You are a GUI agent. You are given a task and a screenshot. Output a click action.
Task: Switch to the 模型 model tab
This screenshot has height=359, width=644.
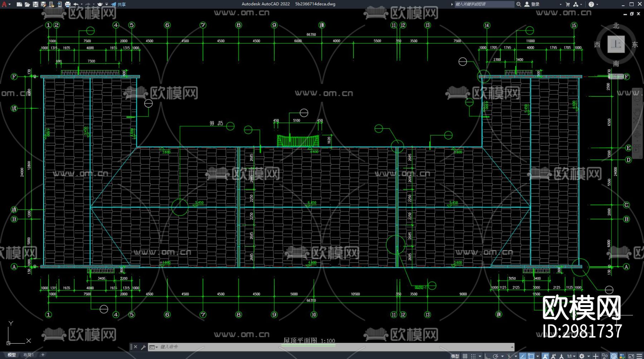12,355
